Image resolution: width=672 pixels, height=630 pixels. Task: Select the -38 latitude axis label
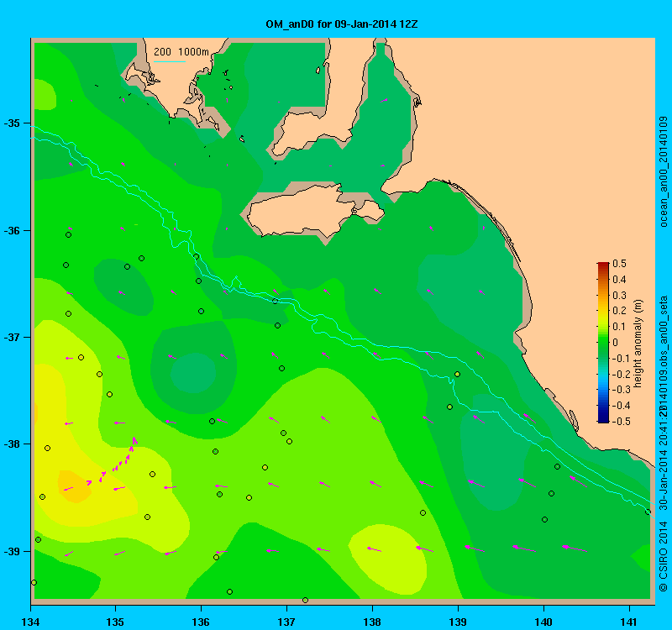(12, 444)
